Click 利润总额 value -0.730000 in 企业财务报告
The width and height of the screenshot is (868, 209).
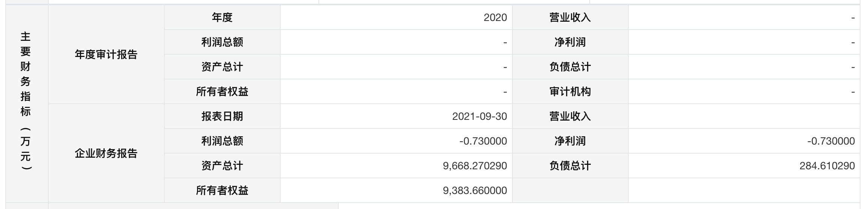pyautogui.click(x=483, y=141)
